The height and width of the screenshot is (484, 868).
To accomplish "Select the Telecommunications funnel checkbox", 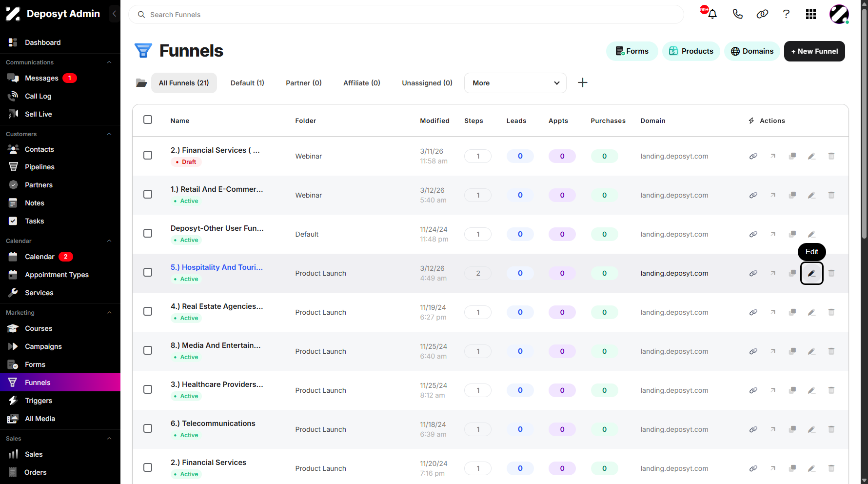I will 148,428.
